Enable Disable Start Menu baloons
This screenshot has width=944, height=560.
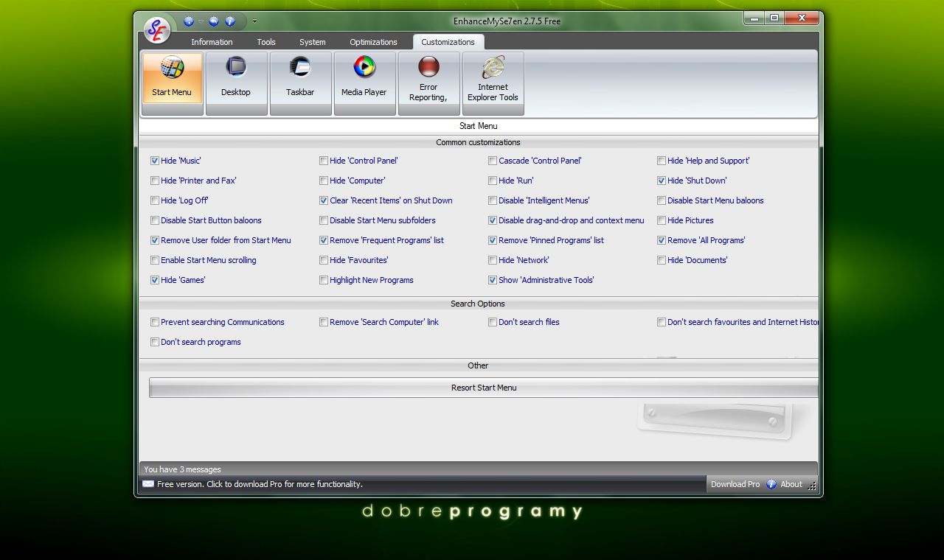click(662, 200)
